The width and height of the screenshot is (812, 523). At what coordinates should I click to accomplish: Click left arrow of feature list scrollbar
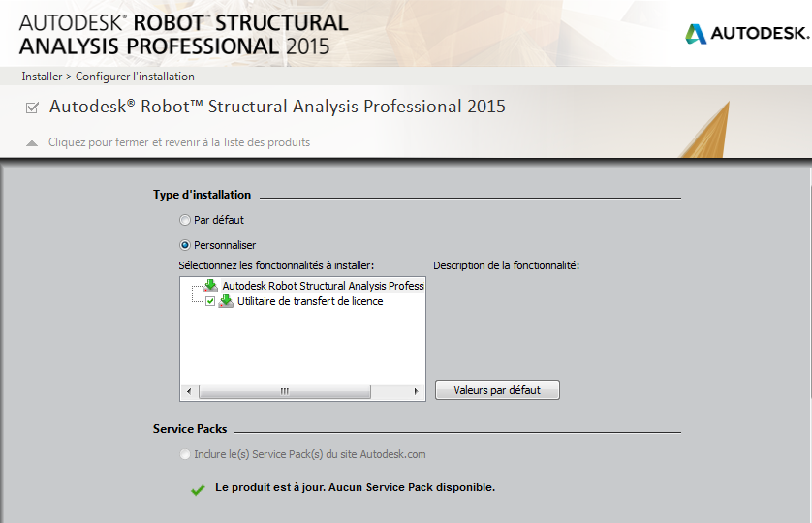[189, 391]
